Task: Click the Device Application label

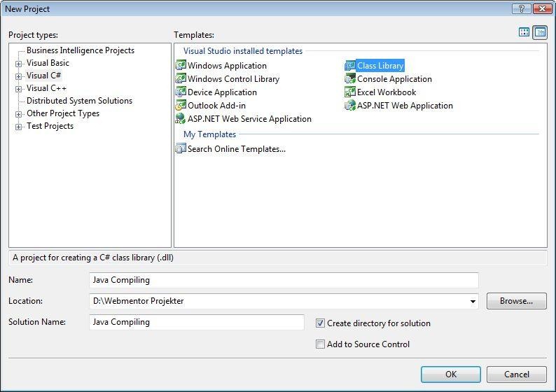Action: tap(222, 92)
